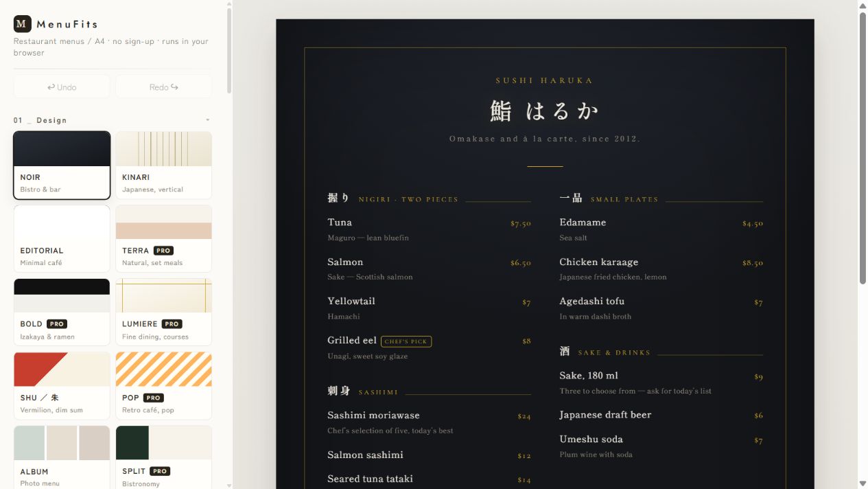
Task: Click the Undo button
Action: [x=62, y=87]
